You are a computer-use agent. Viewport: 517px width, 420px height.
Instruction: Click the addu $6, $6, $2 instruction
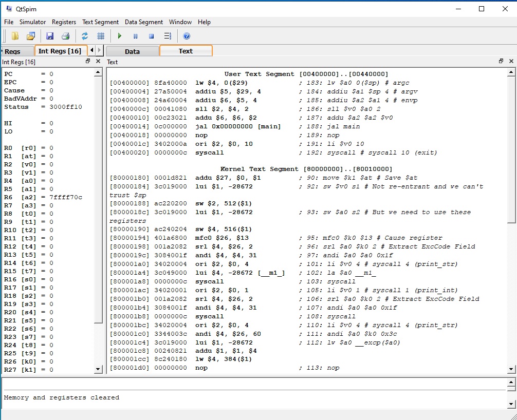[x=226, y=118]
